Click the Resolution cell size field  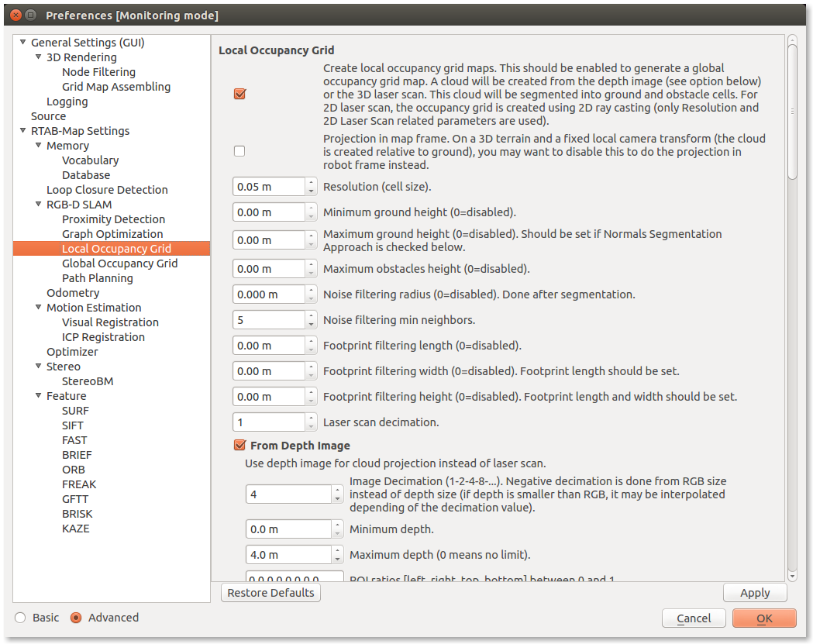[269, 187]
